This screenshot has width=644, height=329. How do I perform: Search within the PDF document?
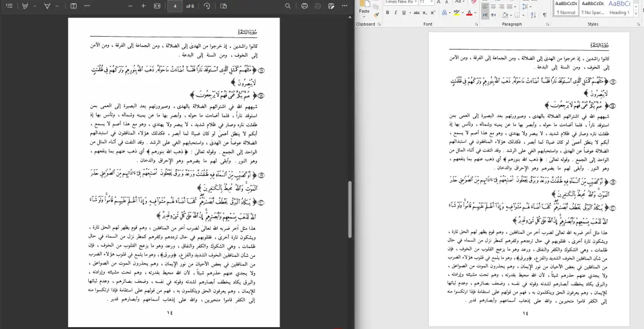tap(288, 6)
